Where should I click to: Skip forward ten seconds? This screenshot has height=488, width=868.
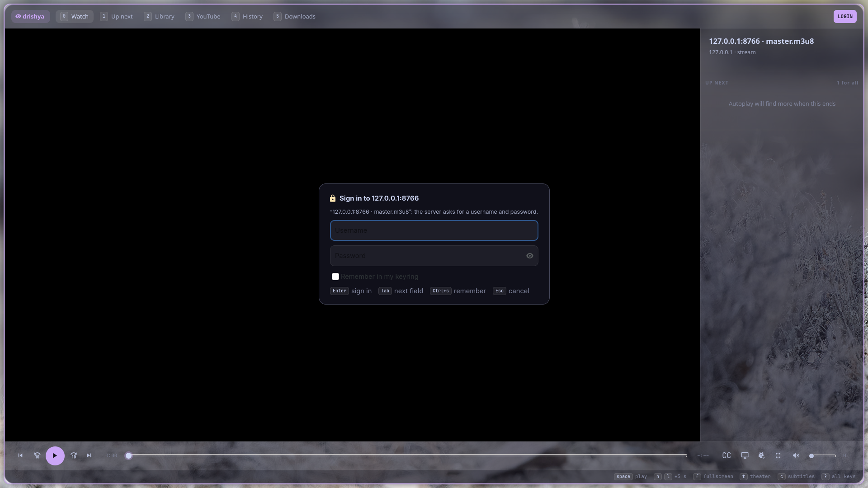coord(74,455)
